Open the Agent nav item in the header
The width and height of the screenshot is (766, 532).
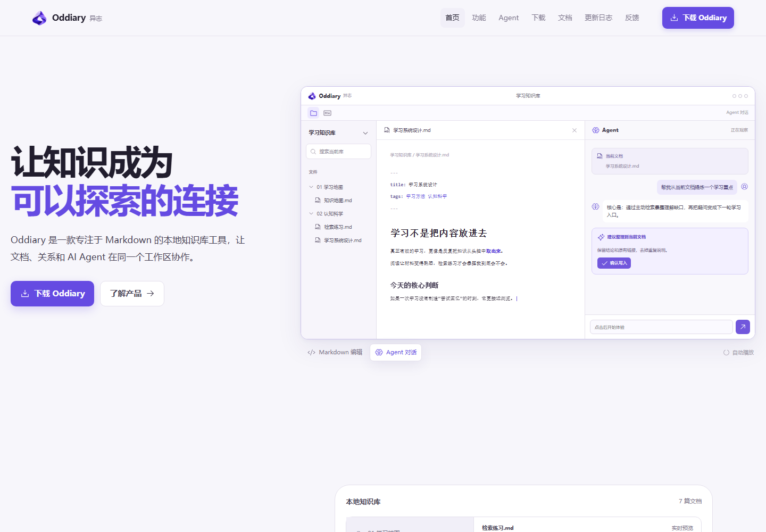coord(509,18)
